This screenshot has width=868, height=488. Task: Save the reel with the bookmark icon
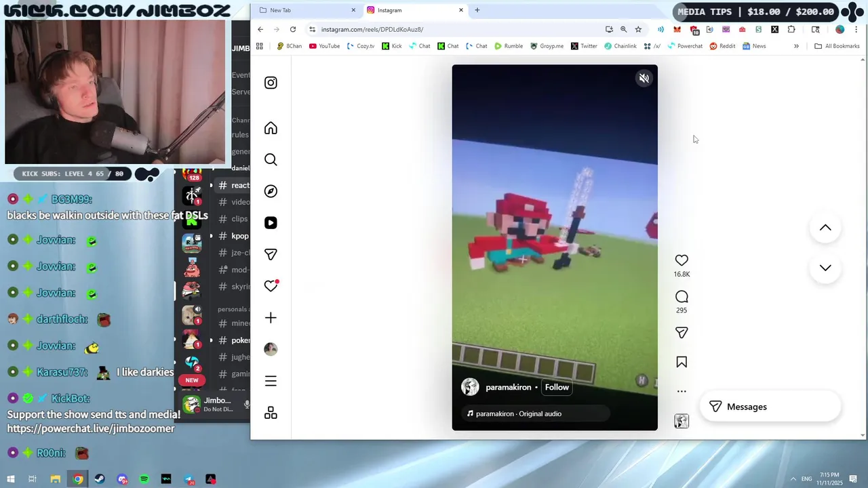(x=682, y=362)
